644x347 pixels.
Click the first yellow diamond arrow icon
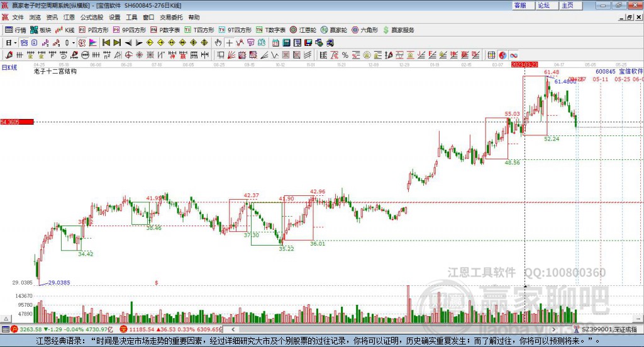click(x=150, y=43)
